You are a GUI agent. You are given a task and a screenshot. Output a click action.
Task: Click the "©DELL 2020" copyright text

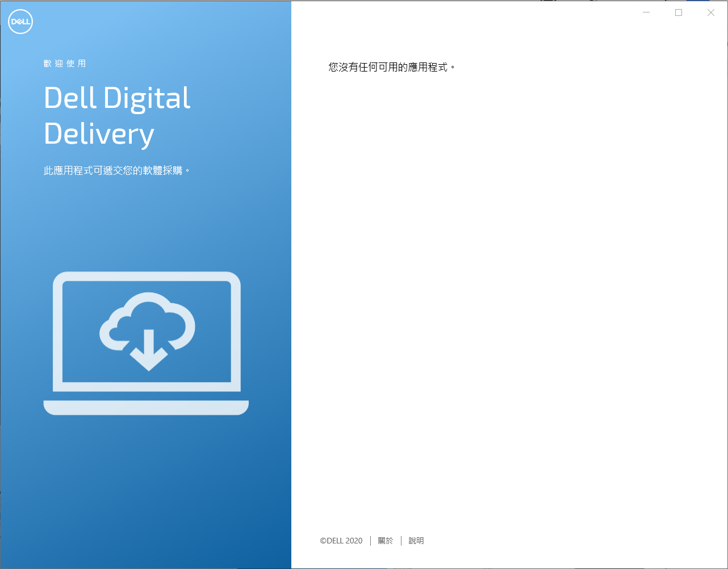341,541
